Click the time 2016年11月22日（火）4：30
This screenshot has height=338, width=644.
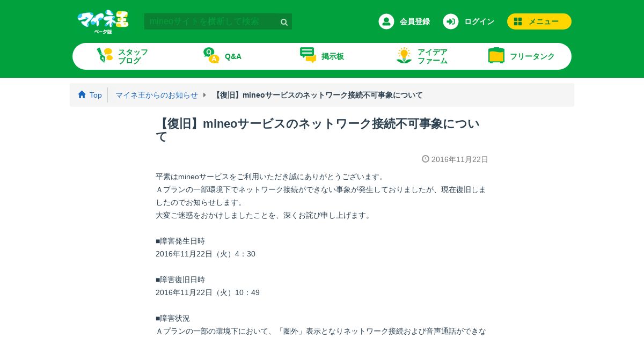pyautogui.click(x=206, y=254)
